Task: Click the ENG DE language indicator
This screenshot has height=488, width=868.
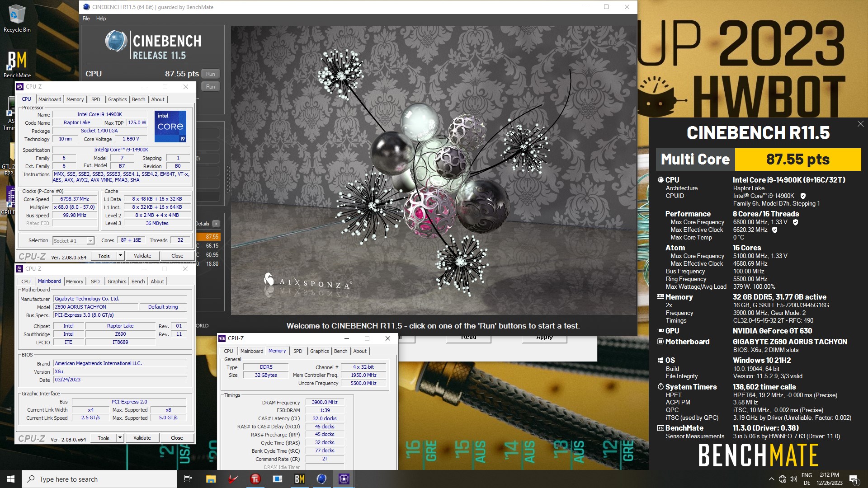Action: 807,479
